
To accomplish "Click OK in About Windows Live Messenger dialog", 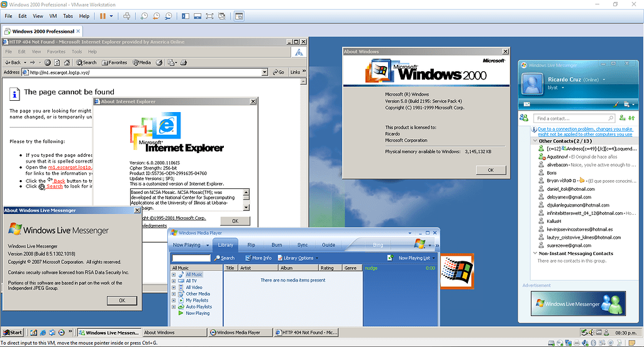I will [122, 300].
